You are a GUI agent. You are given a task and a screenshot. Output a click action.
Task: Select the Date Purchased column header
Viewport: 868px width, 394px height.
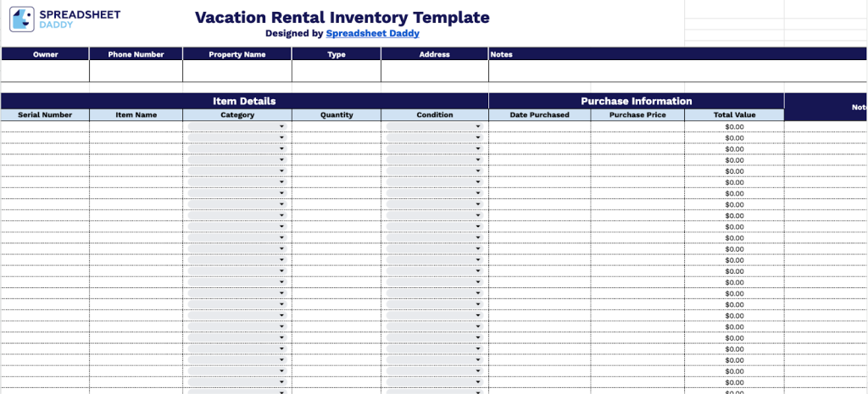pos(539,115)
